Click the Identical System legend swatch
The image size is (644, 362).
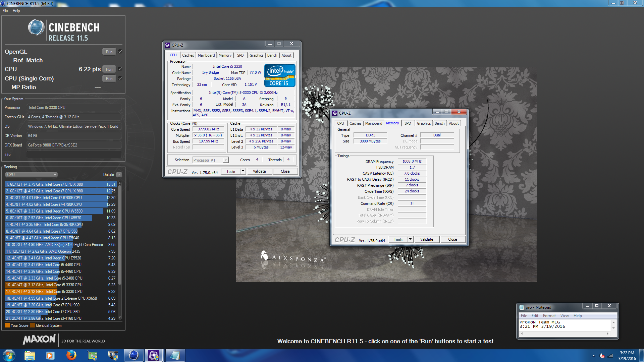[32, 325]
